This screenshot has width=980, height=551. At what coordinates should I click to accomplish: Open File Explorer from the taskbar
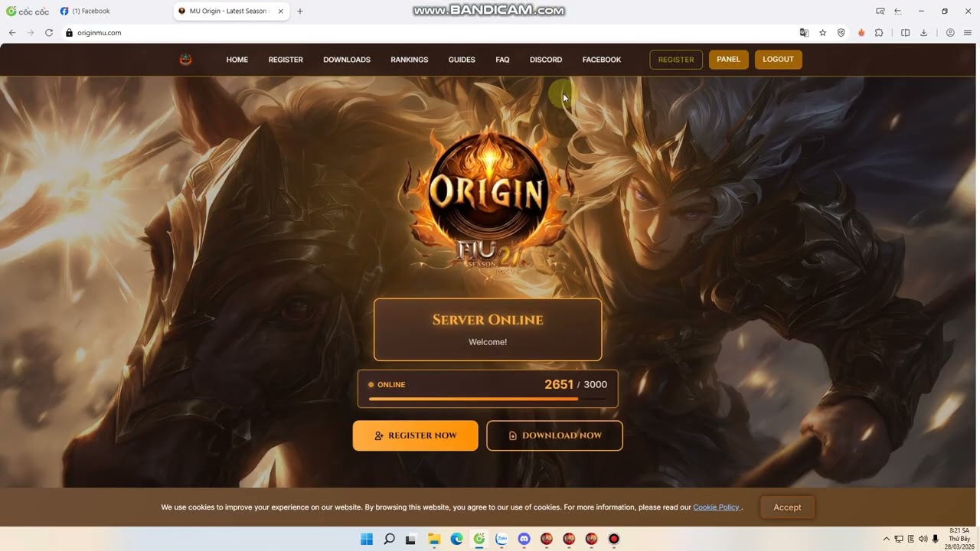pyautogui.click(x=434, y=539)
